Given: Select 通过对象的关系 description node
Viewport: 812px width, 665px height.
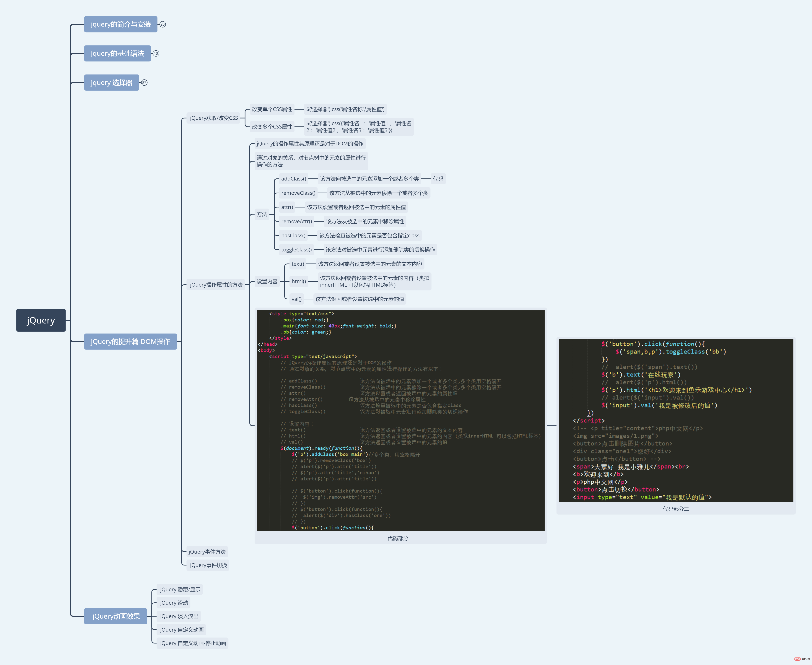Looking at the screenshot, I should coord(311,161).
